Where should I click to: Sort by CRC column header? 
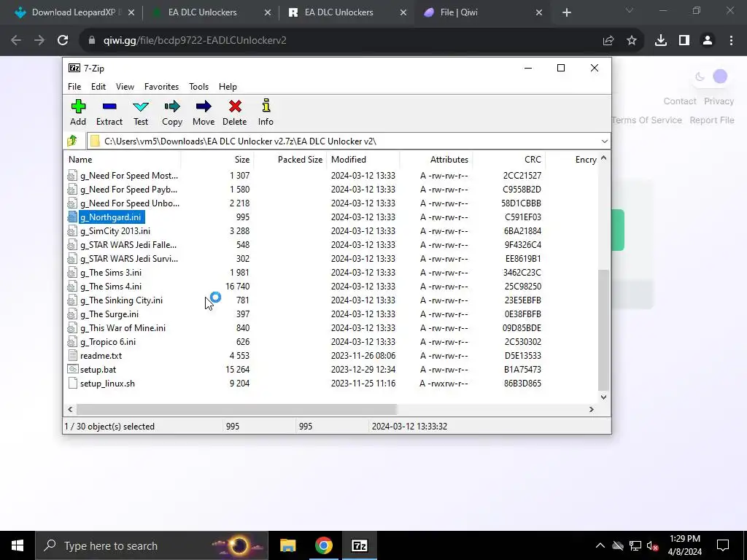click(508, 160)
